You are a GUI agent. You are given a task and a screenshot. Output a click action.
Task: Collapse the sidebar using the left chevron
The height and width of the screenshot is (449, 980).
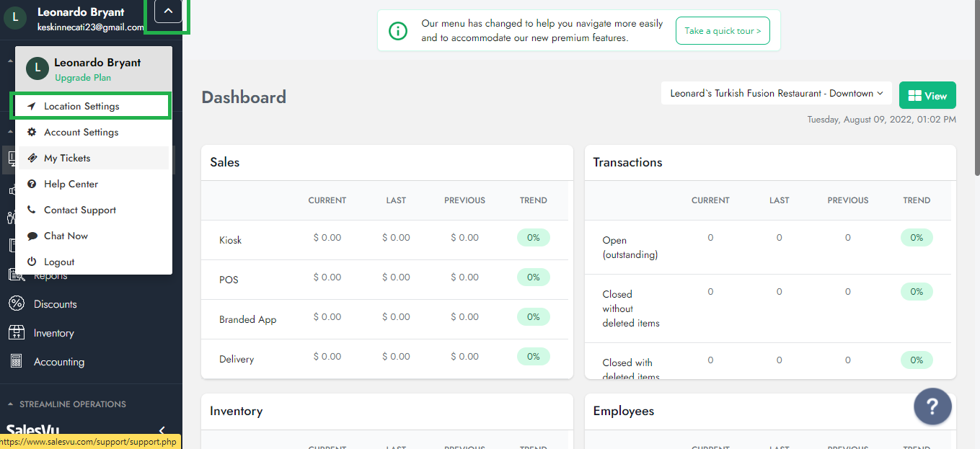click(162, 431)
